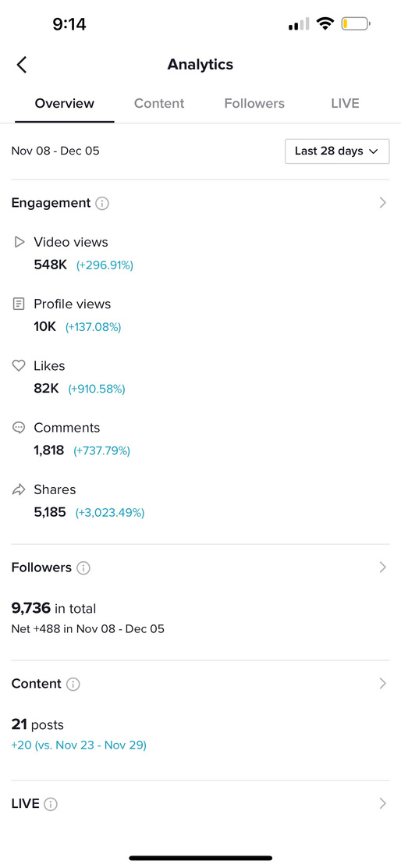
Task: Click the Content info icon
Action: point(73,685)
